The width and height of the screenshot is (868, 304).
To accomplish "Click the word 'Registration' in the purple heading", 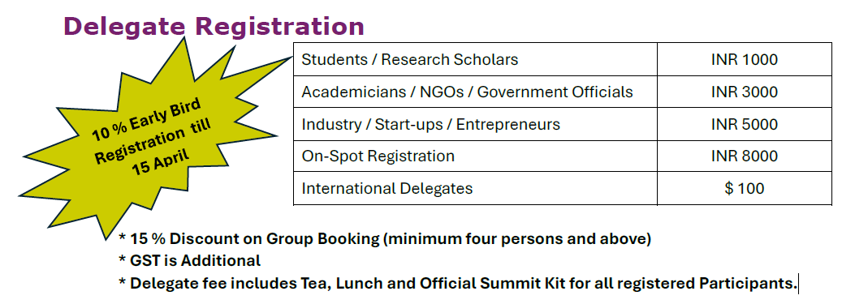I will pos(281,26).
